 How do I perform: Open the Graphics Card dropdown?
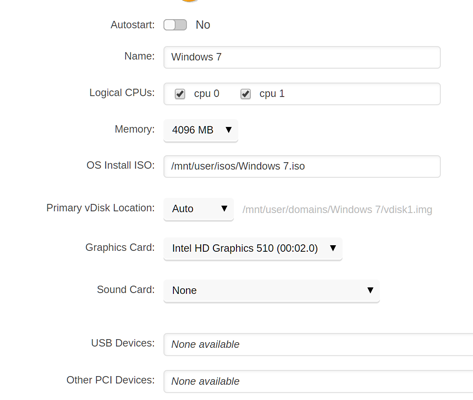[x=253, y=248]
